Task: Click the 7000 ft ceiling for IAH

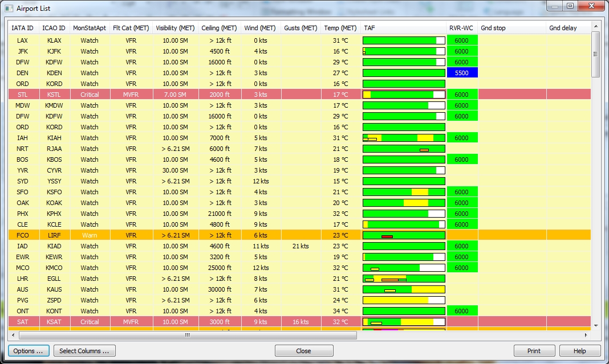Action: pos(220,138)
